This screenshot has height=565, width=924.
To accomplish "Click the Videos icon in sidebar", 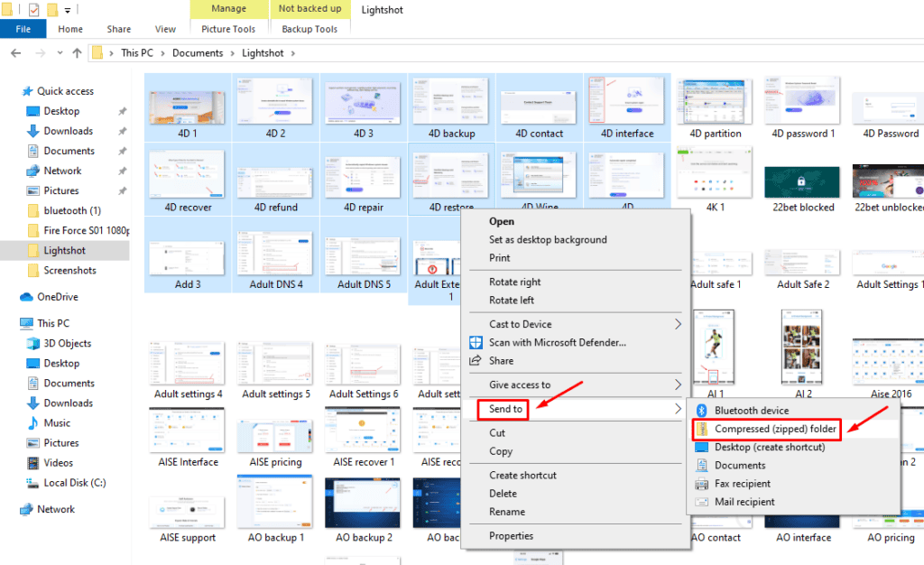I will click(33, 463).
